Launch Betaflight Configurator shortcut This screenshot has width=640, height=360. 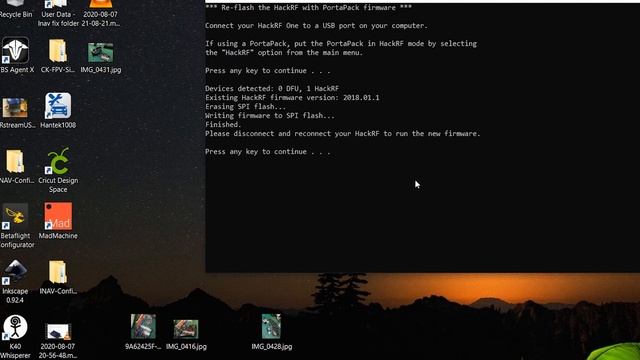(x=16, y=226)
